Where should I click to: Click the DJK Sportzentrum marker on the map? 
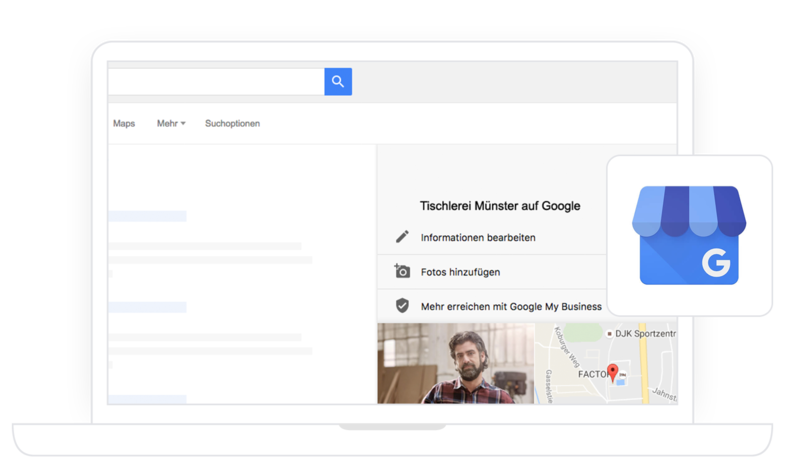[610, 333]
